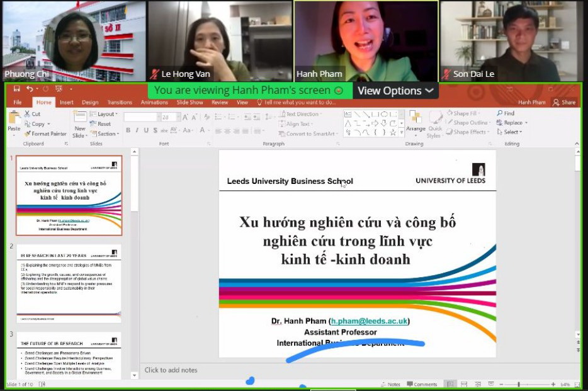Collapse the ribbon with the chevron
This screenshot has height=391, width=588.
point(577,144)
